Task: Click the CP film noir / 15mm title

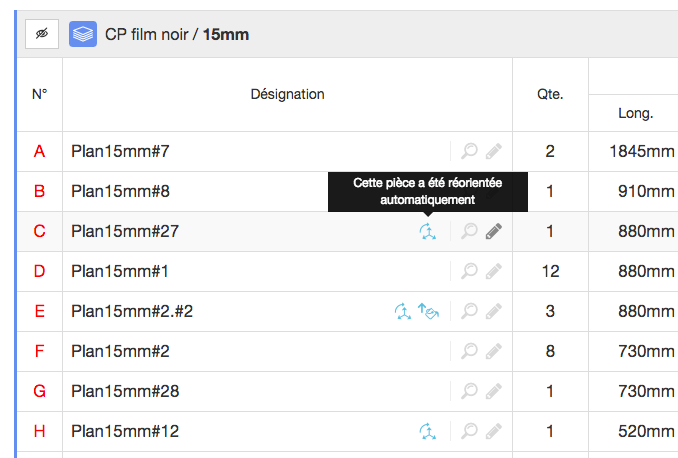Action: [x=177, y=34]
